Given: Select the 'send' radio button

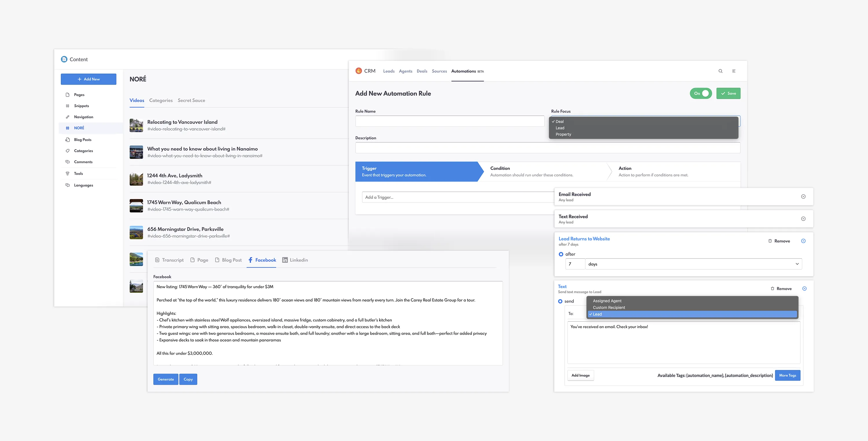Looking at the screenshot, I should [560, 302].
